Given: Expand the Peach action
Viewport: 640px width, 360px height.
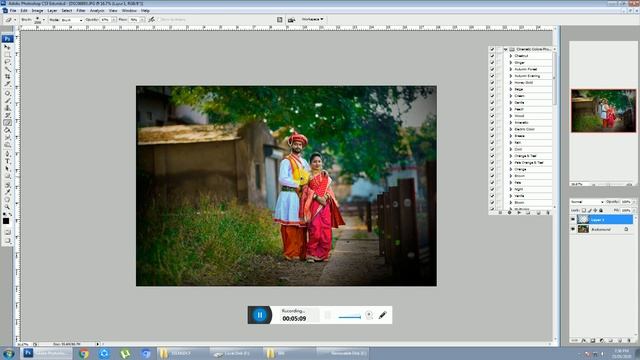Looking at the screenshot, I should pos(511,109).
